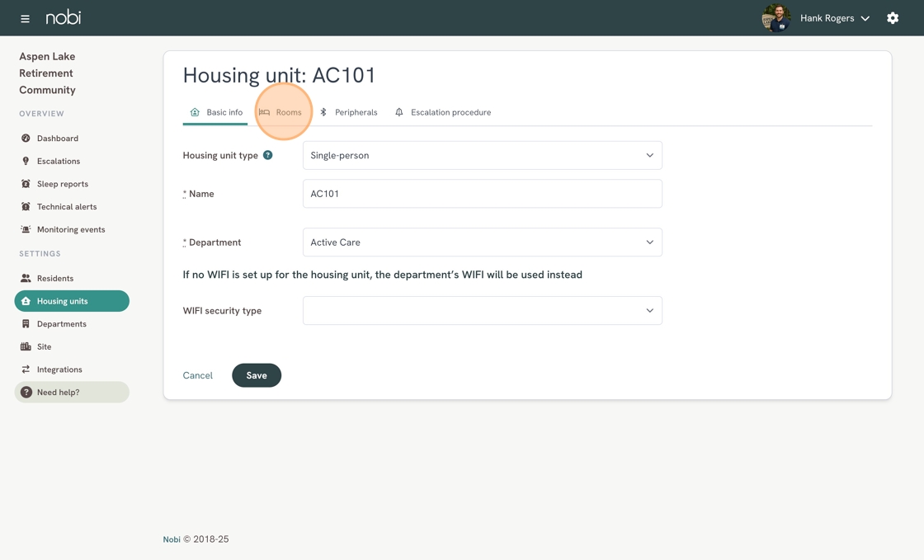Switch to the Rooms tab
This screenshot has height=560, width=924.
(281, 112)
